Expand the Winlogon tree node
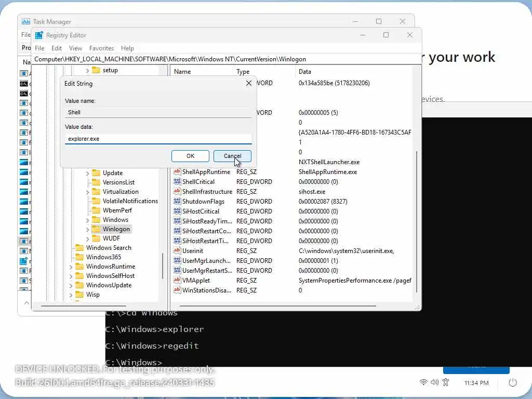532x399 pixels. 87,229
